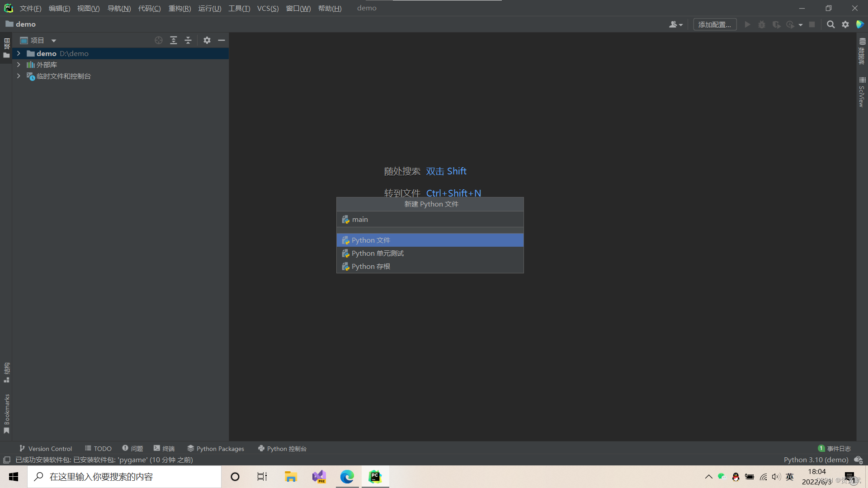Image resolution: width=868 pixels, height=488 pixels.
Task: Click the Search everywhere icon
Action: (830, 24)
